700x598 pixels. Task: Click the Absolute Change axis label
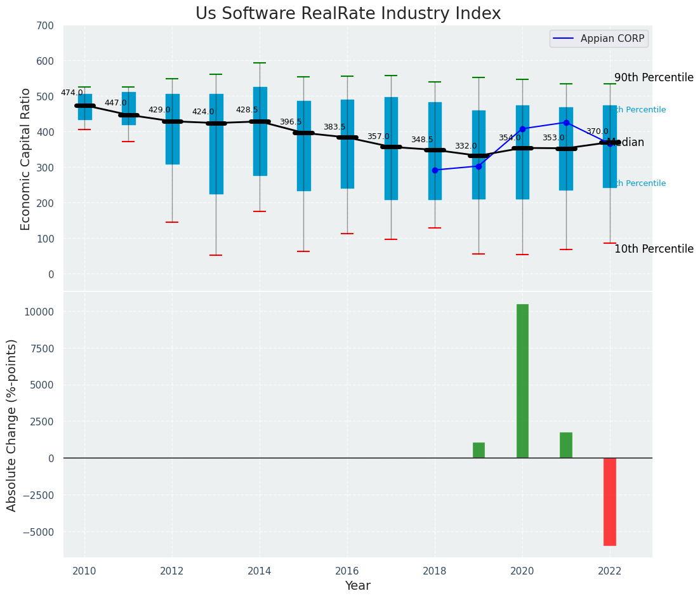click(x=11, y=425)
